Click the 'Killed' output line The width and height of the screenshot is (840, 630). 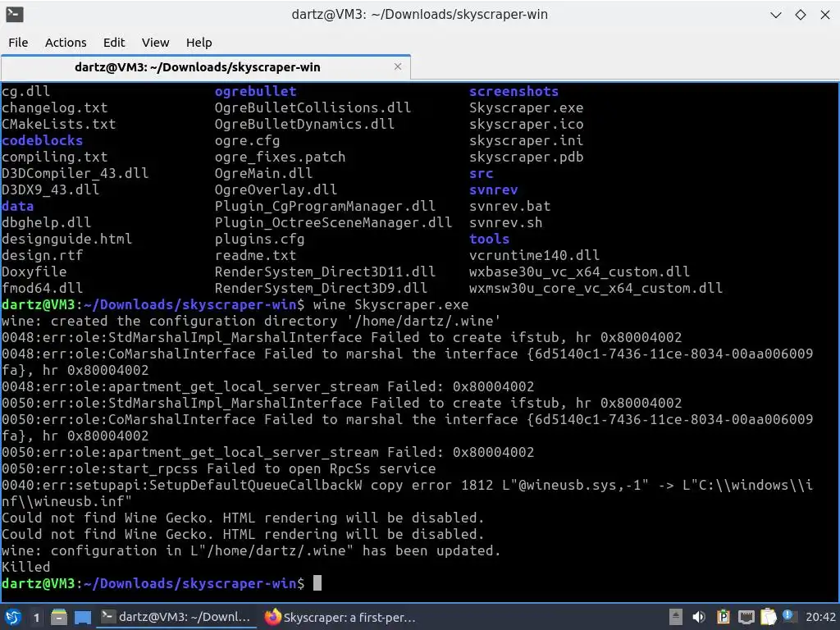point(25,567)
